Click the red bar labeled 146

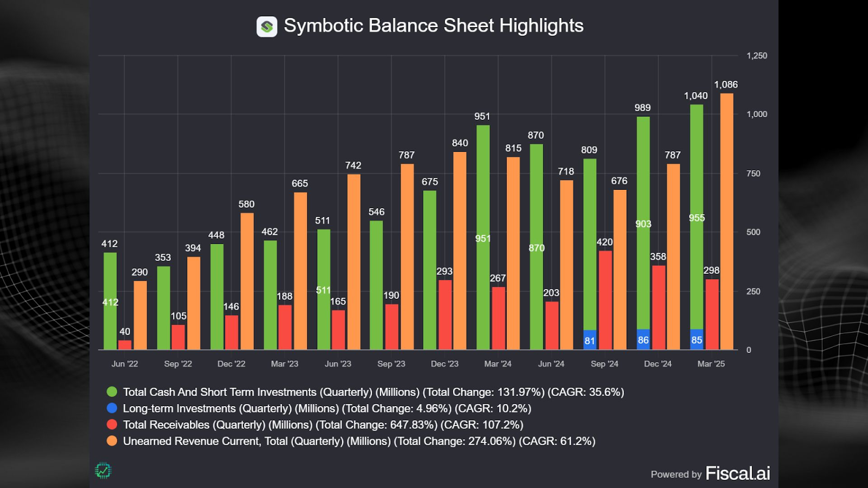(x=232, y=332)
